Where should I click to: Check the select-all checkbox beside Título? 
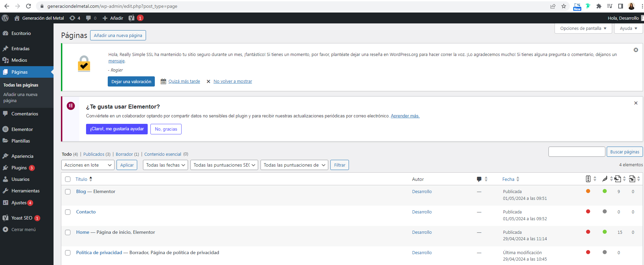pyautogui.click(x=68, y=179)
